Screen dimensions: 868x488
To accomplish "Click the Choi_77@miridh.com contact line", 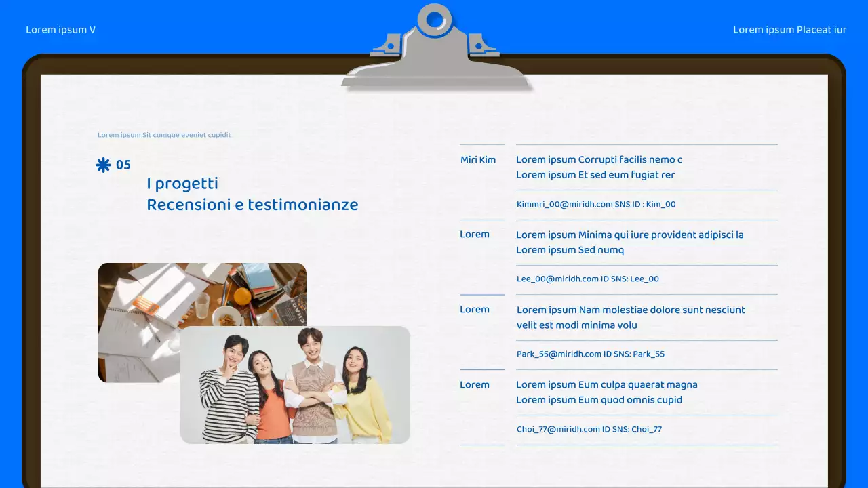I will [589, 429].
